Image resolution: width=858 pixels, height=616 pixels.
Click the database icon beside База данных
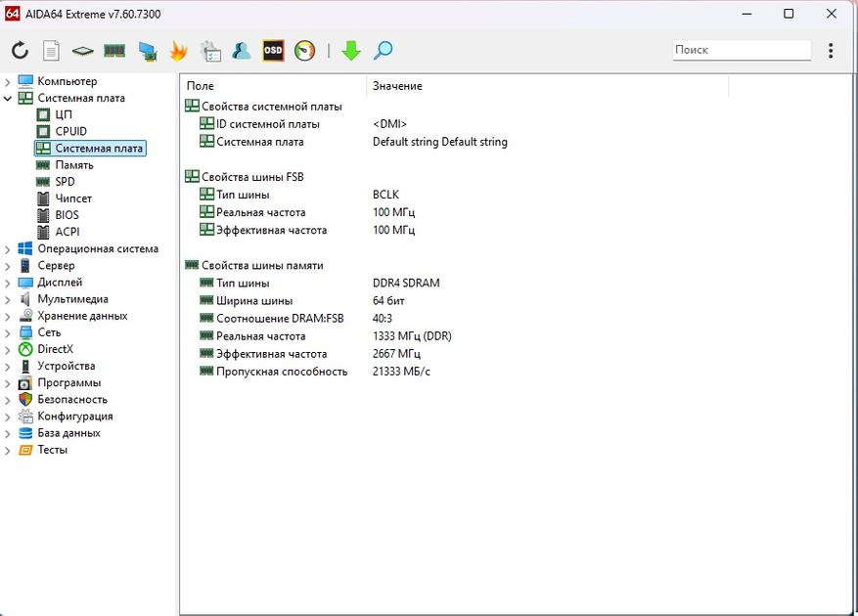tap(25, 433)
